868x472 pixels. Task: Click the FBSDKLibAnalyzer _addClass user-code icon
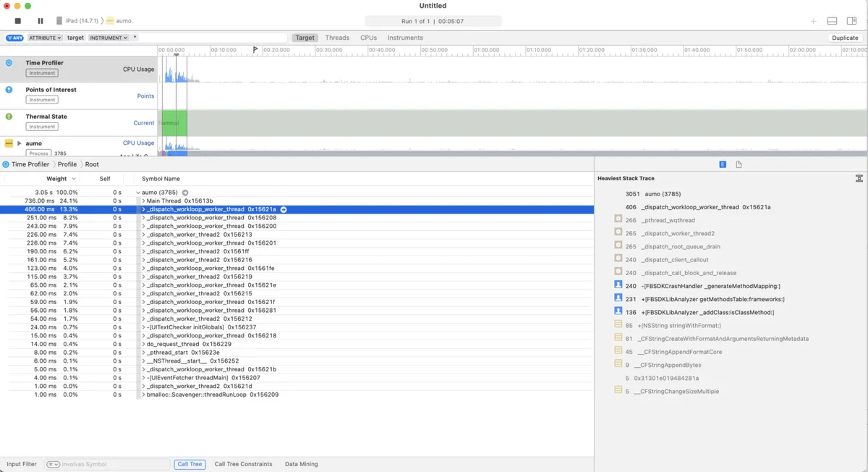pyautogui.click(x=618, y=312)
